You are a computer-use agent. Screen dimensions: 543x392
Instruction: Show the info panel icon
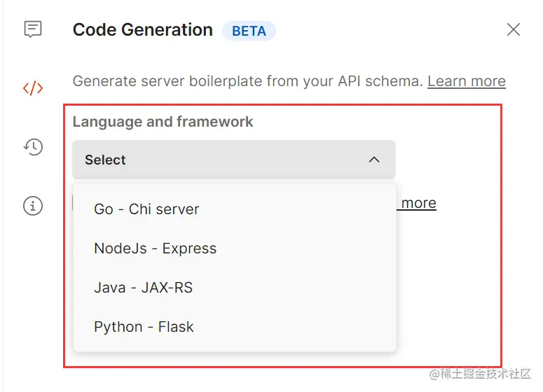click(x=33, y=206)
